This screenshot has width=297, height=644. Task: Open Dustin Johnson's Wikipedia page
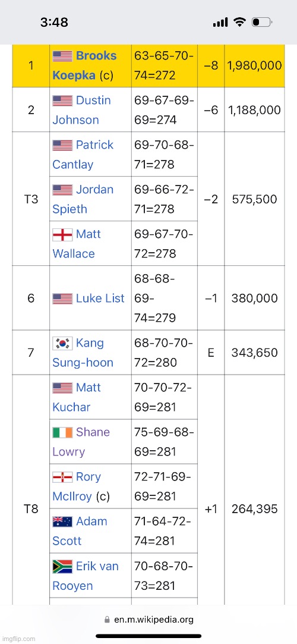tap(81, 110)
